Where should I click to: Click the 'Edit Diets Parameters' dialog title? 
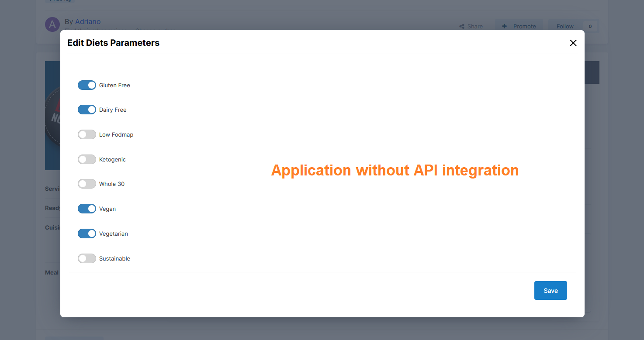[113, 43]
